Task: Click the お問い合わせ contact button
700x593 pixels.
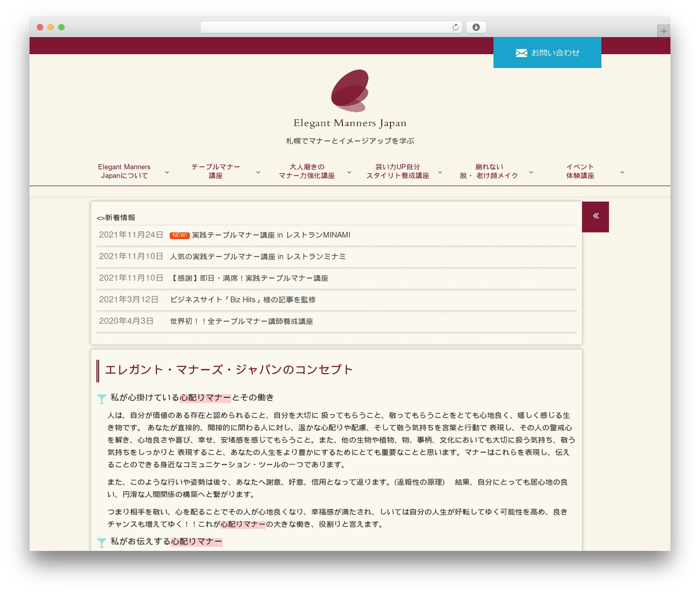Action: (547, 53)
